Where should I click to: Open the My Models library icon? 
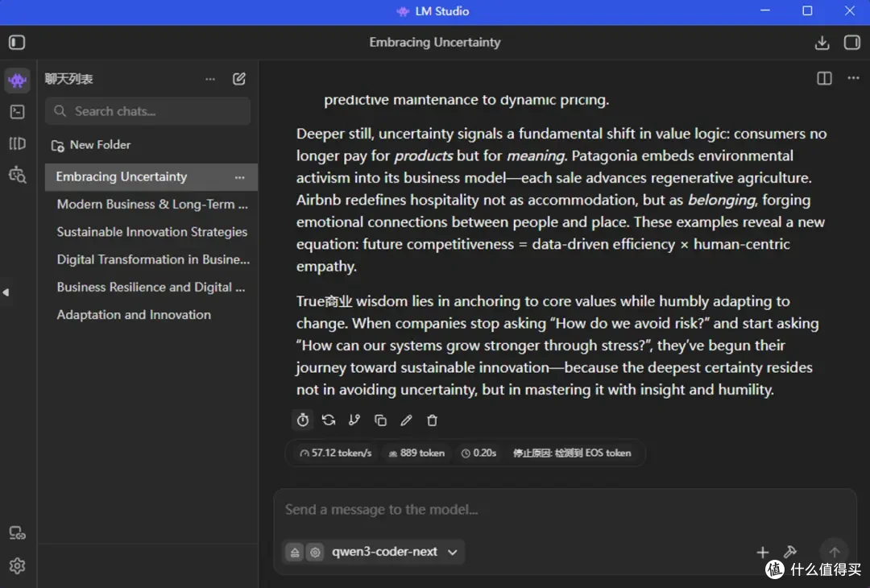pyautogui.click(x=17, y=143)
